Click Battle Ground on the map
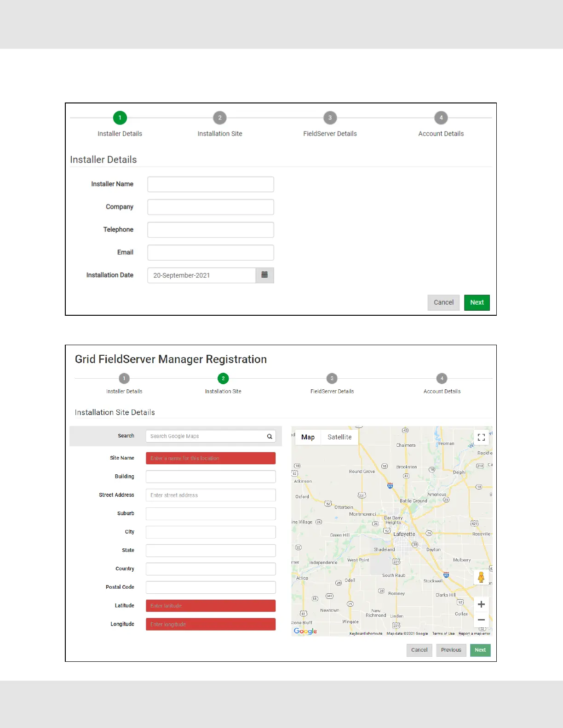 (414, 500)
